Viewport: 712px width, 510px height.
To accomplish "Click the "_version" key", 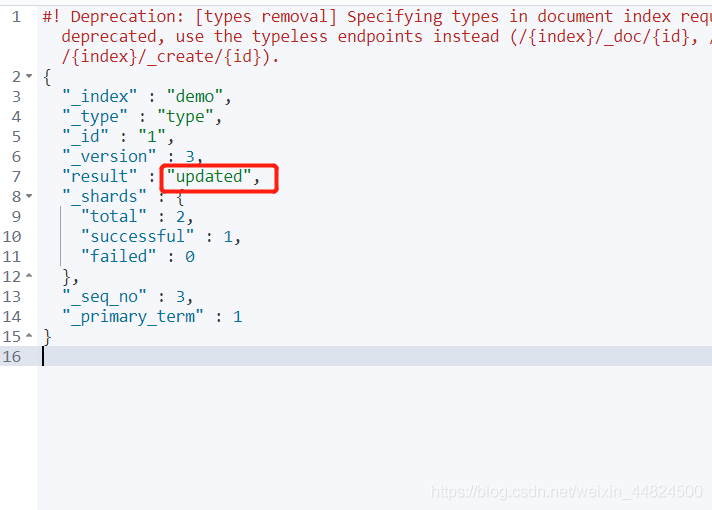I will [x=109, y=156].
